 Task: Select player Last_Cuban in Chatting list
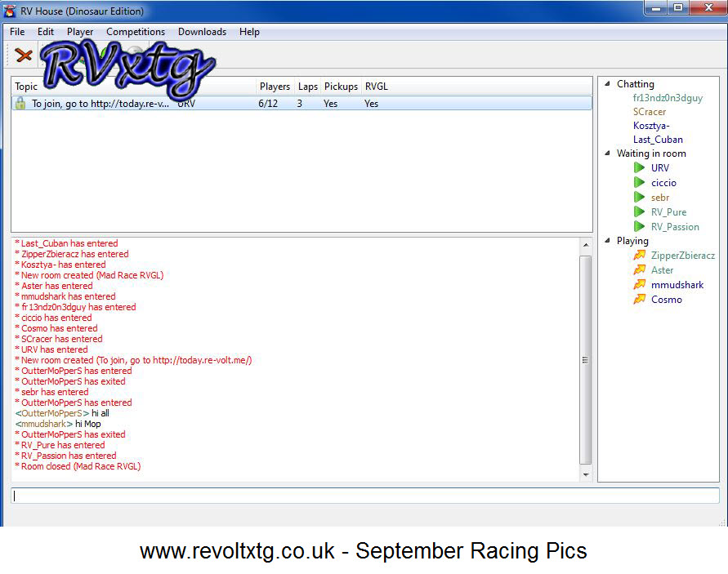pos(658,140)
